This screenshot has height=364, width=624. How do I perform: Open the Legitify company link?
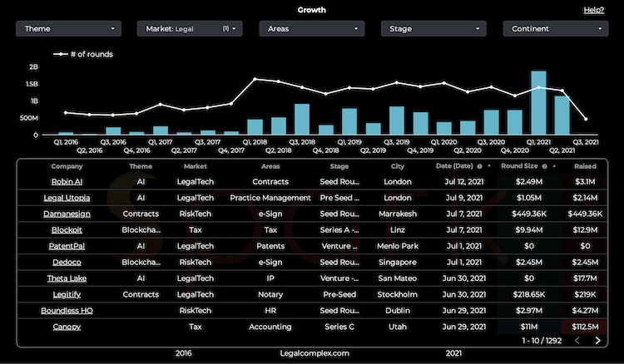click(67, 294)
